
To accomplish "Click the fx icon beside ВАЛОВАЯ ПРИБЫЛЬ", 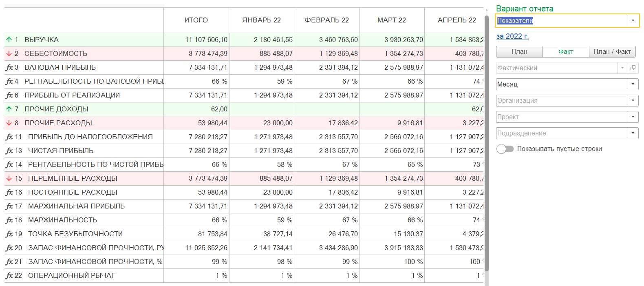I will pyautogui.click(x=9, y=67).
